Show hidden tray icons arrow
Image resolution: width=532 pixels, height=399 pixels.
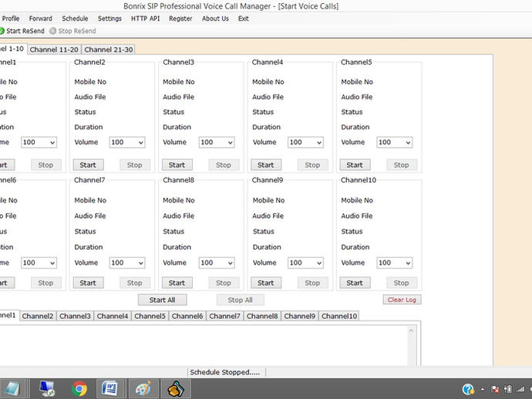(483, 390)
